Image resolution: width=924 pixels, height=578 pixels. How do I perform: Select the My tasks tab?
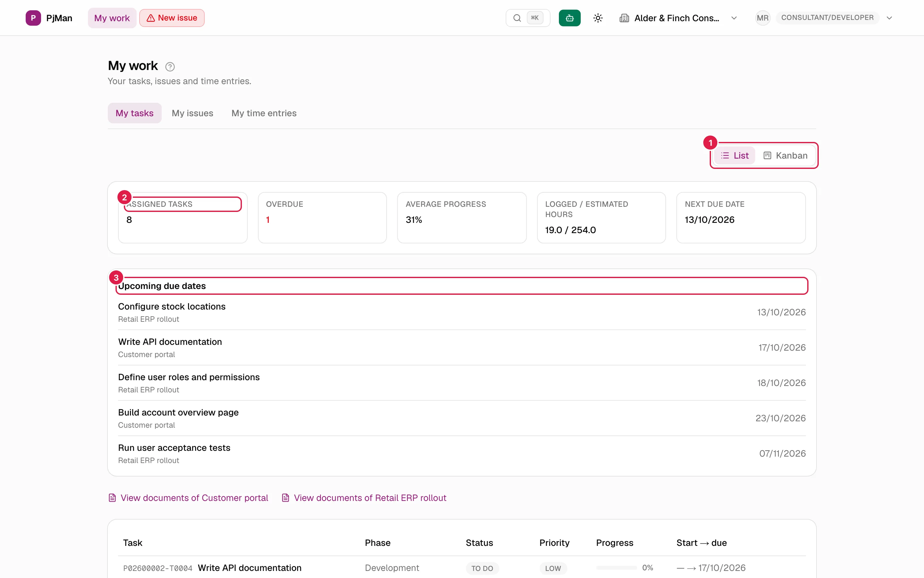tap(134, 113)
